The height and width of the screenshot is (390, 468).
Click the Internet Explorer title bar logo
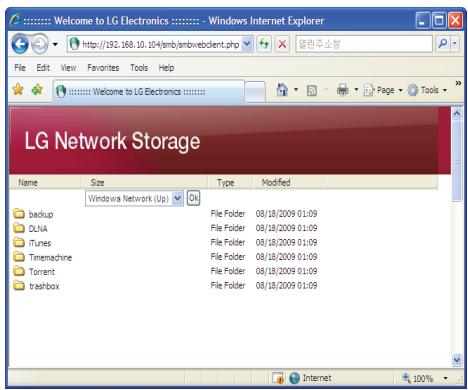[15, 20]
